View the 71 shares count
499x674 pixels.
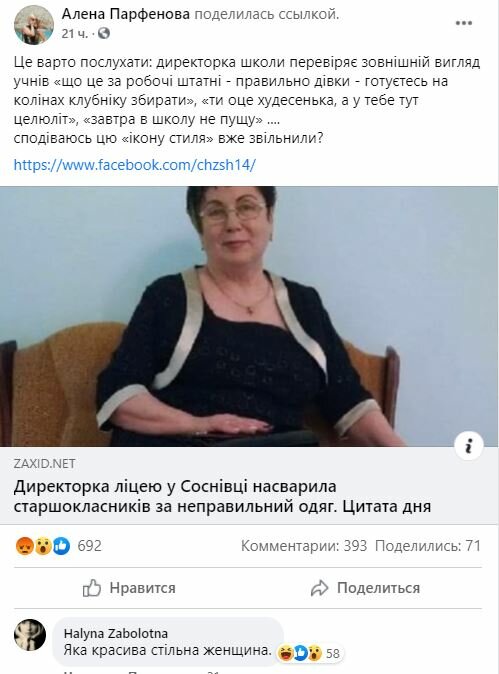[428, 546]
